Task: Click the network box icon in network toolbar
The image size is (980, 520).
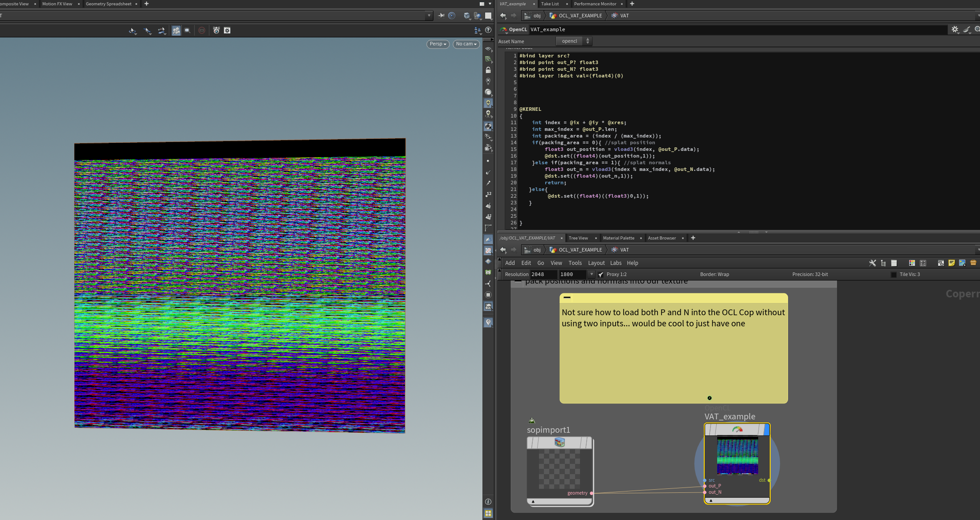Action: (x=941, y=263)
